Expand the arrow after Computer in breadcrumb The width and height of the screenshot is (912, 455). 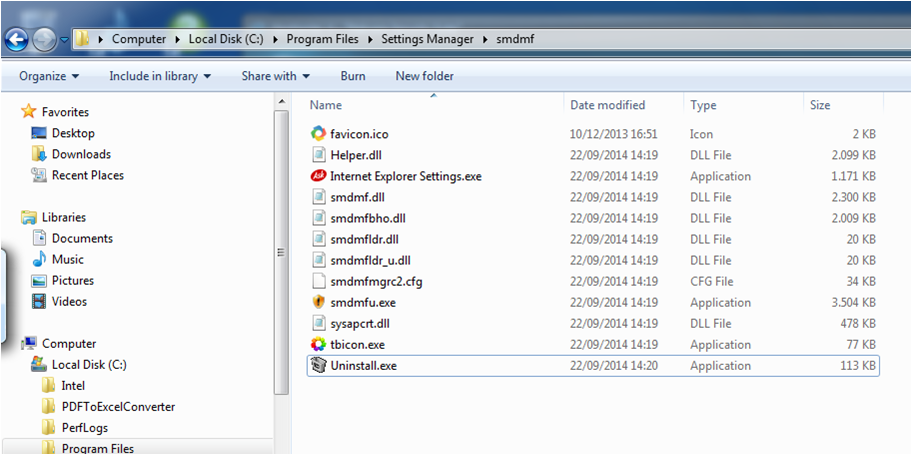coord(178,40)
